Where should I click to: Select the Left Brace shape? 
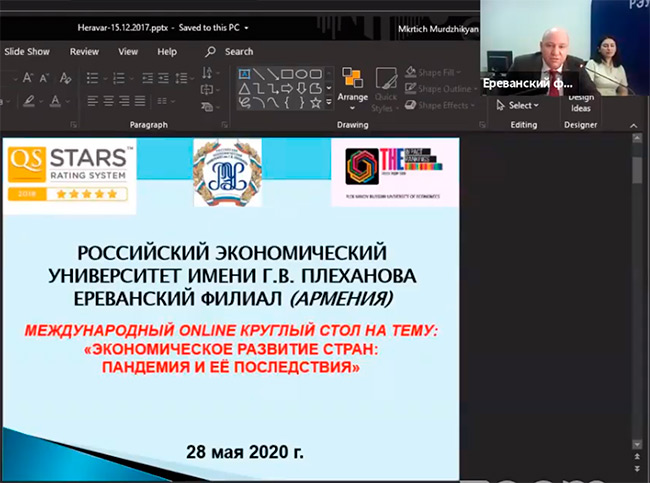click(287, 102)
